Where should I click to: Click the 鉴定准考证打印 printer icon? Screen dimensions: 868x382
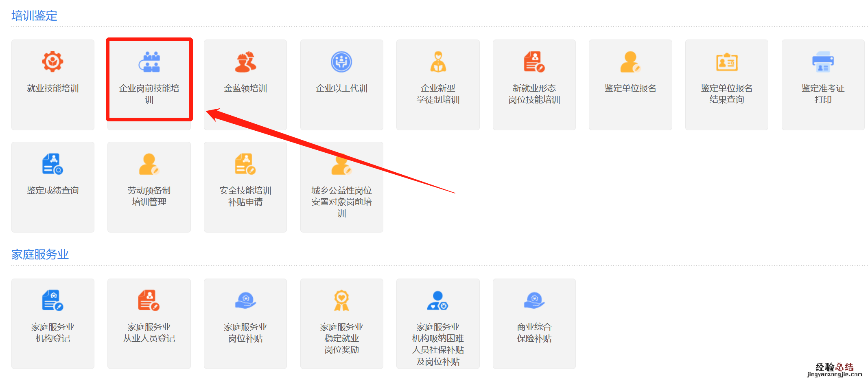tap(823, 62)
